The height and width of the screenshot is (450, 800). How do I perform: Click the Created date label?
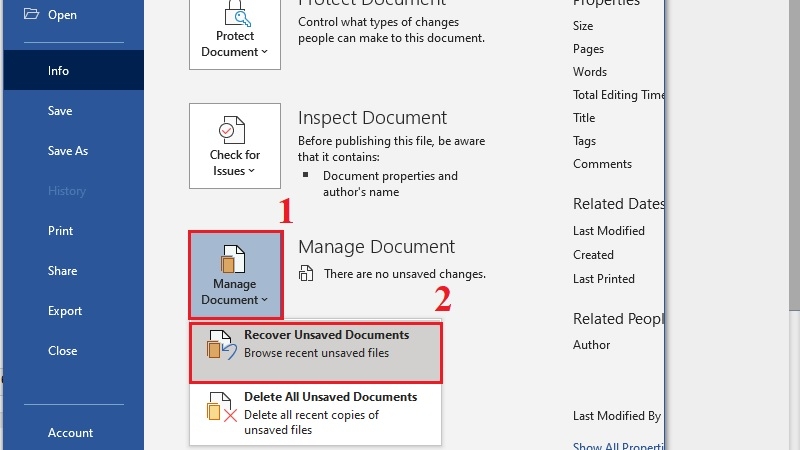click(593, 255)
